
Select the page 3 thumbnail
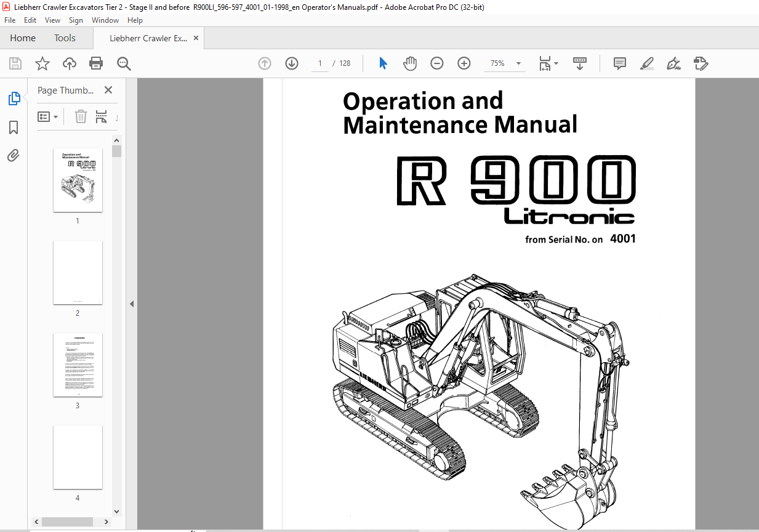coord(78,365)
